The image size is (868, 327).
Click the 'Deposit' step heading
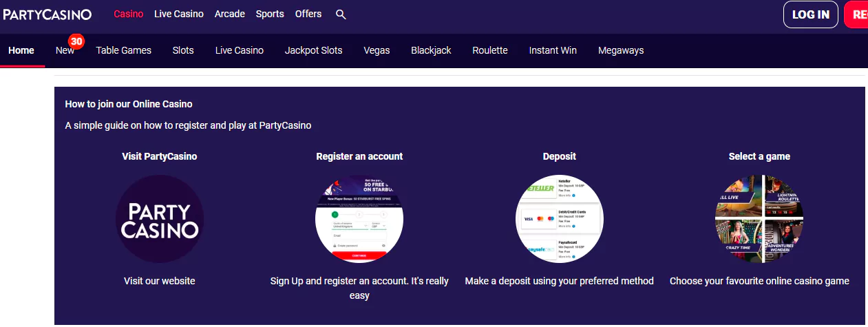click(560, 156)
